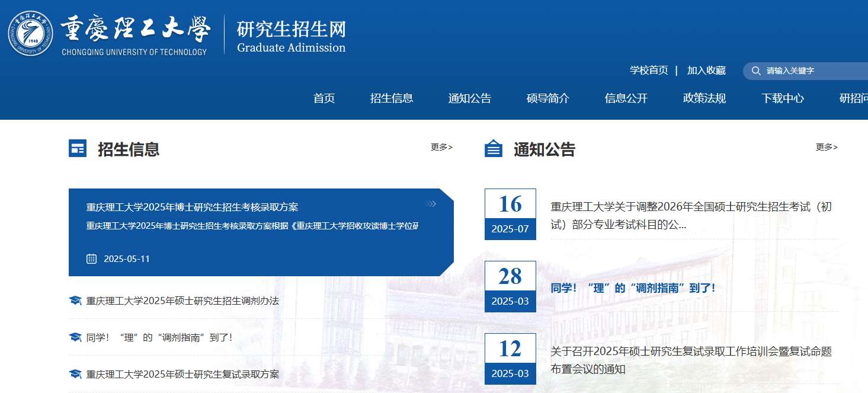Expand 更多> in the 通知公告 section
The image size is (868, 393).
pos(827,147)
